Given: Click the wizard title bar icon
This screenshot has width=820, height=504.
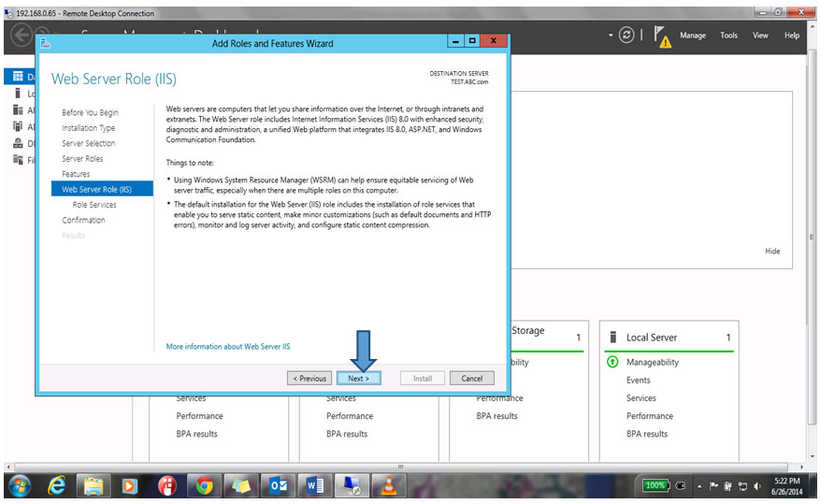Looking at the screenshot, I should [x=46, y=43].
